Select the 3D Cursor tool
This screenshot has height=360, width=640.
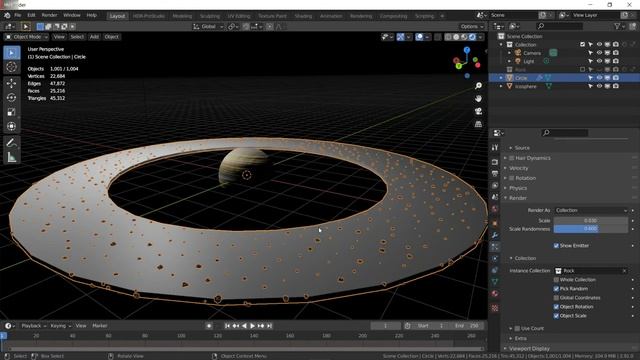pos(11,67)
